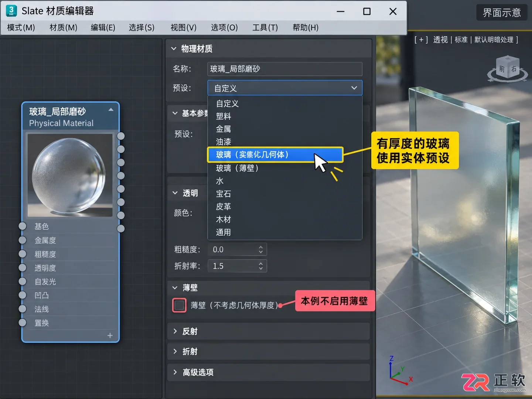Click the plus icon at node bottom
The image size is (532, 399).
click(x=110, y=335)
